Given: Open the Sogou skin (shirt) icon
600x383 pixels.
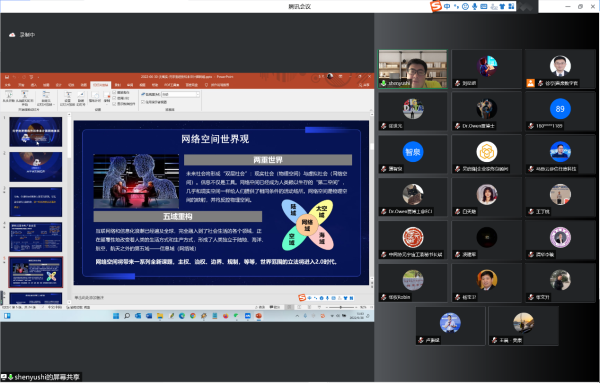Looking at the screenshot, I should click(x=502, y=6).
